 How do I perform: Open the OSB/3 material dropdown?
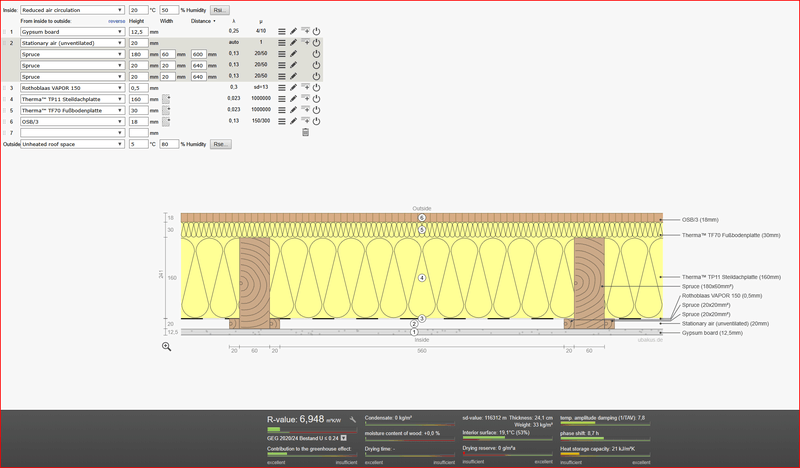[x=71, y=121]
